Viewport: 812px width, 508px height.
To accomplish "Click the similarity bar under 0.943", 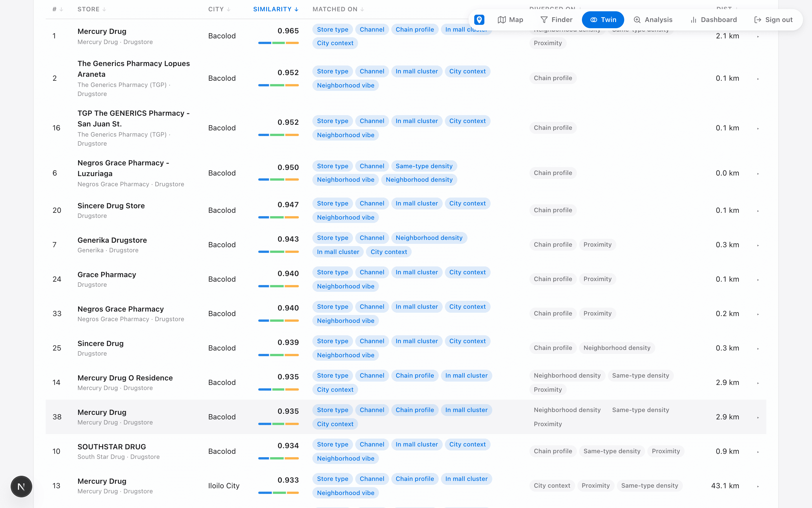I will click(x=279, y=252).
